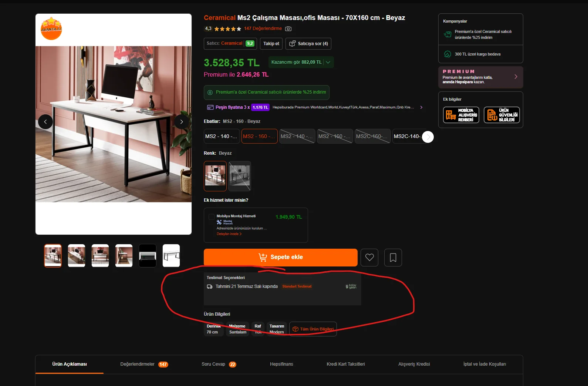The width and height of the screenshot is (588, 386).
Task: Open photo reviews via camera icon
Action: tap(288, 28)
